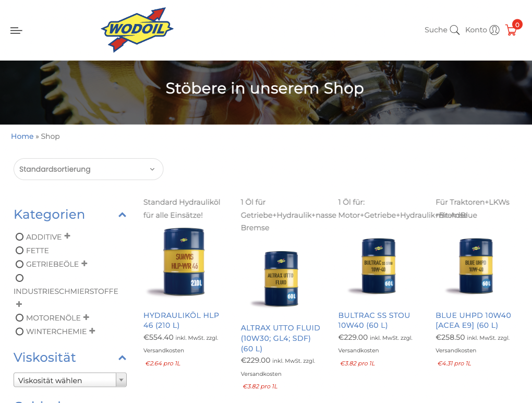Select the INDUSTRIESCHMIERSTOFFE radio button
Image resolution: width=532 pixels, height=403 pixels.
[x=20, y=278]
